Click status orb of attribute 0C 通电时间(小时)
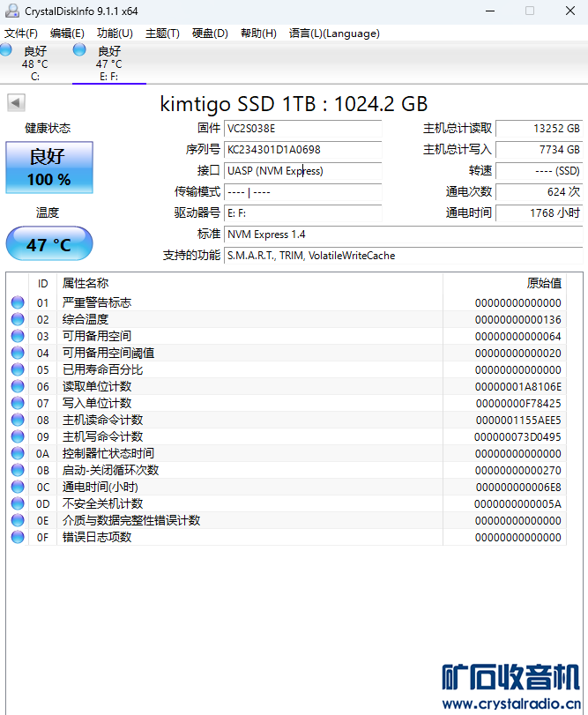The height and width of the screenshot is (715, 588). 18,487
